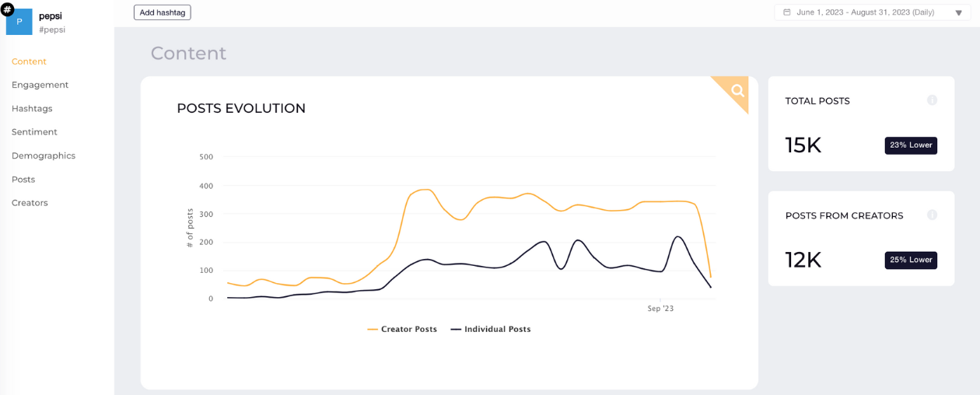Open the Engagement section
The image size is (980, 395).
point(40,85)
